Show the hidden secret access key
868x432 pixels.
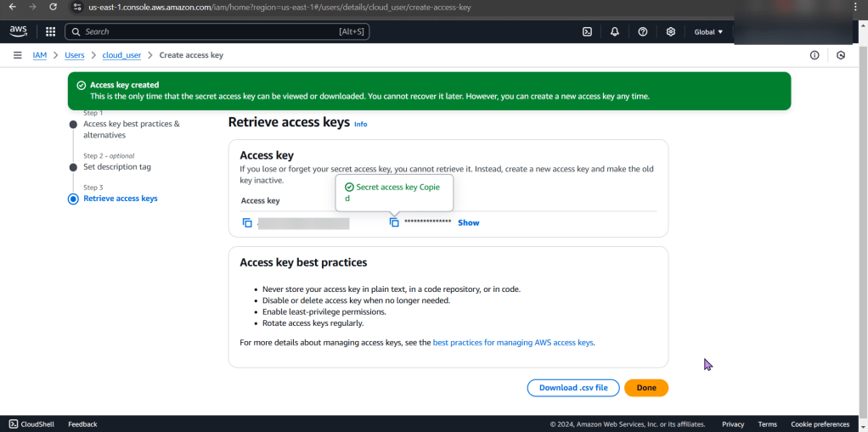tap(468, 223)
